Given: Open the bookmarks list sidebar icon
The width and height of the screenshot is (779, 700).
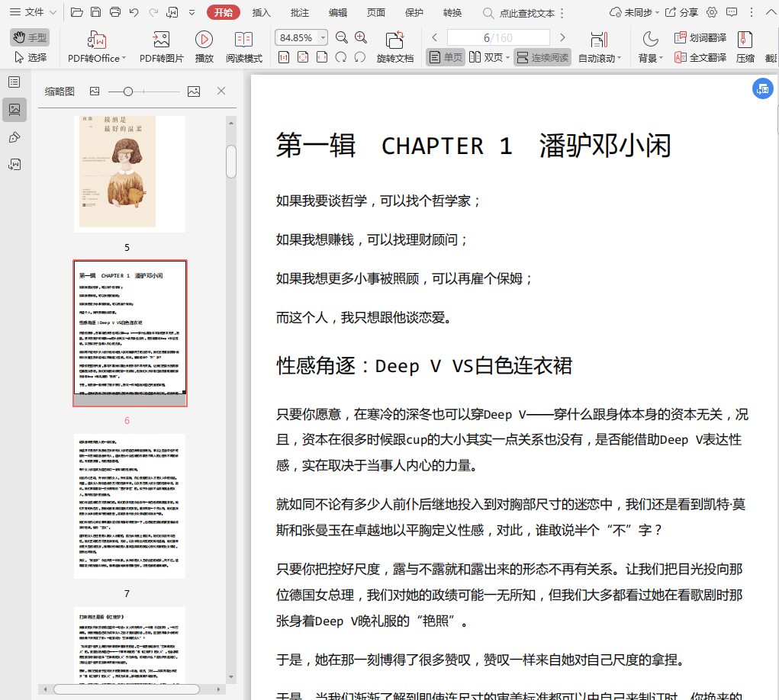Looking at the screenshot, I should pyautogui.click(x=14, y=82).
